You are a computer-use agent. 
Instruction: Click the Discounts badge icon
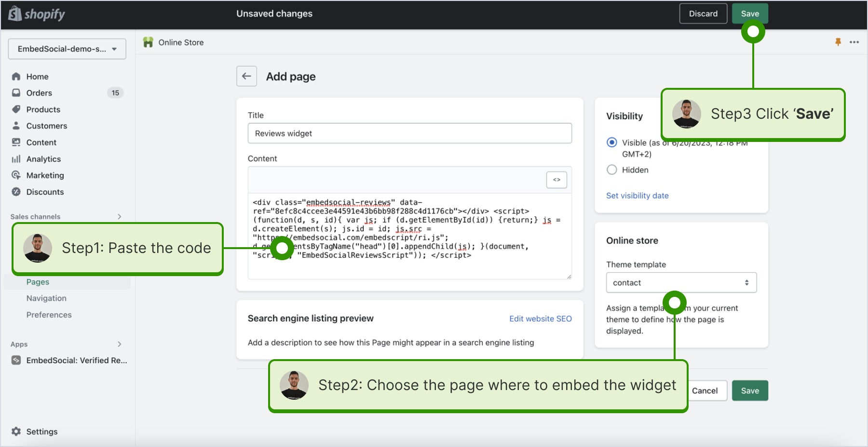coord(16,192)
